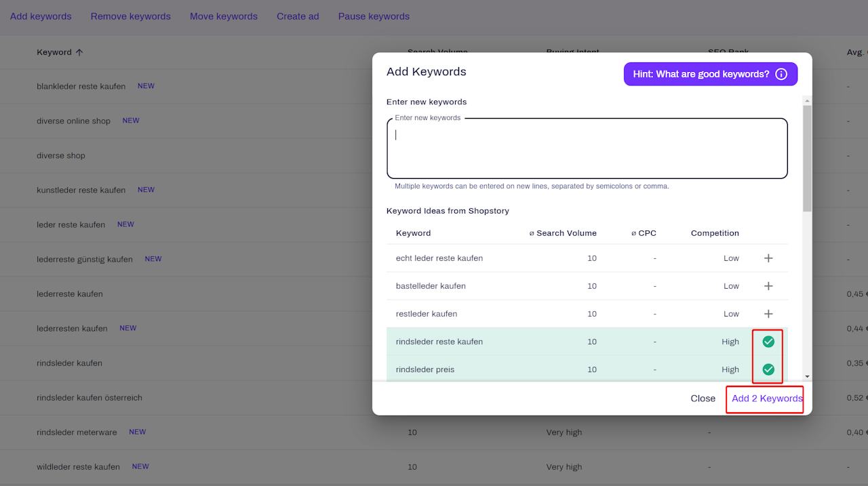Choose 'Move keywords' in toolbar
Screen dimensions: 868x486
click(x=224, y=16)
